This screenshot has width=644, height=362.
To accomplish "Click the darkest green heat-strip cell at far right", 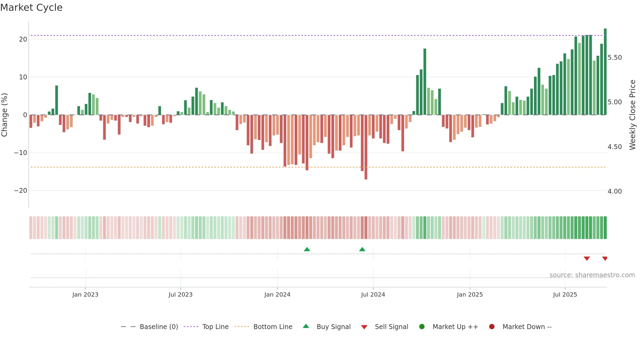I will (x=605, y=228).
